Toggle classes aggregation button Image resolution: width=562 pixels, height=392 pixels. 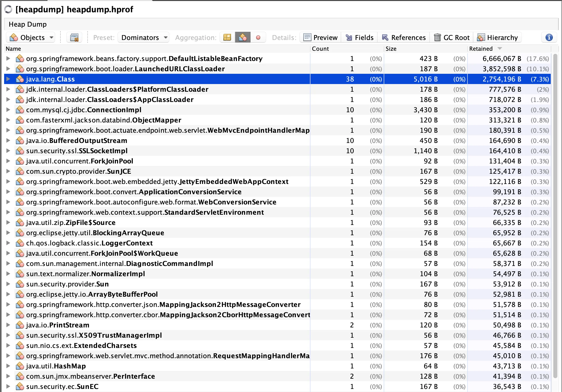click(243, 38)
